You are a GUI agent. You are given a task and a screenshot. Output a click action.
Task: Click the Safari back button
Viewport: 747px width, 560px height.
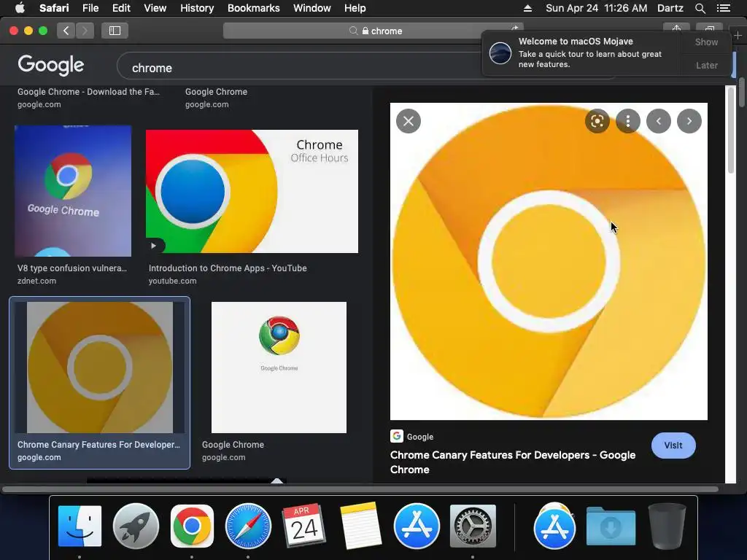point(66,31)
